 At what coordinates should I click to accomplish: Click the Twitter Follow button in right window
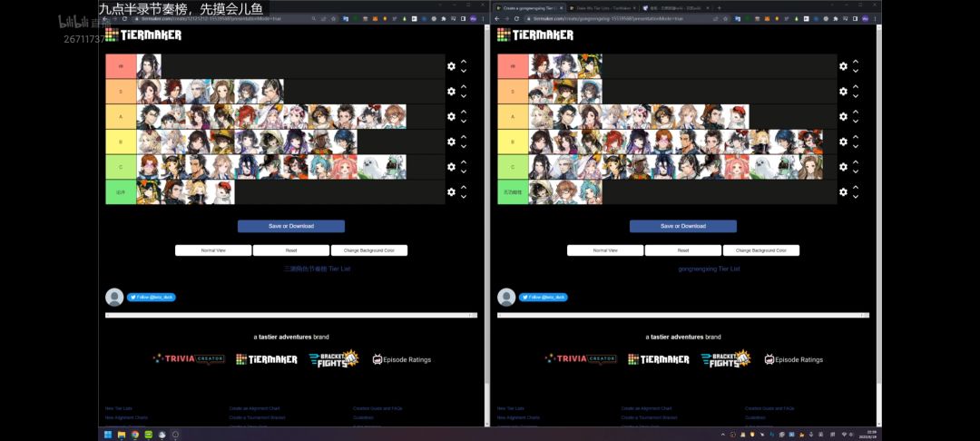click(x=544, y=298)
